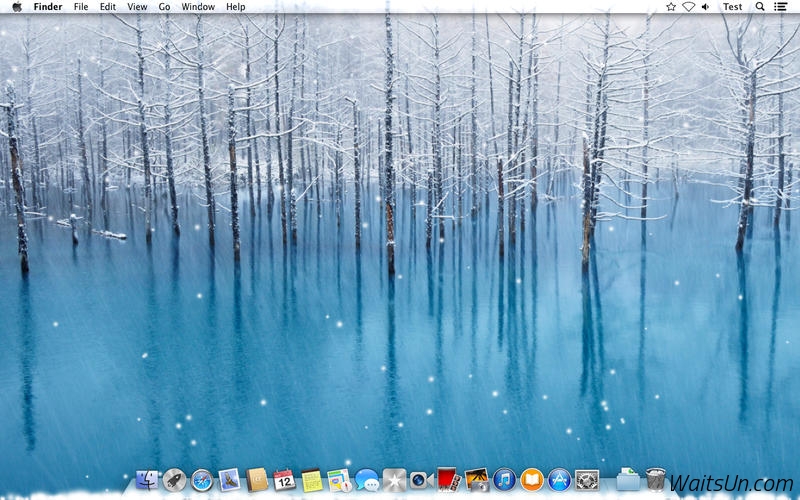This screenshot has width=800, height=500.
Task: Open the Help menu
Action: 236,7
